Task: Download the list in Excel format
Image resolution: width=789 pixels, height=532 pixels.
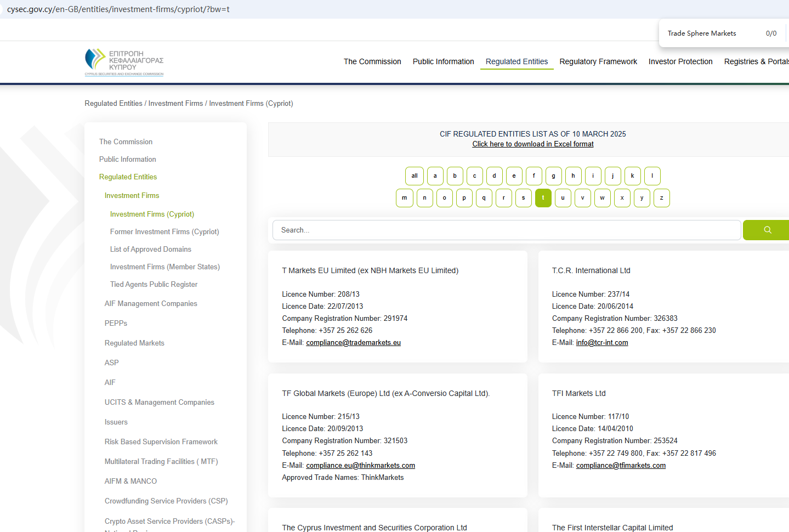Action: click(533, 144)
